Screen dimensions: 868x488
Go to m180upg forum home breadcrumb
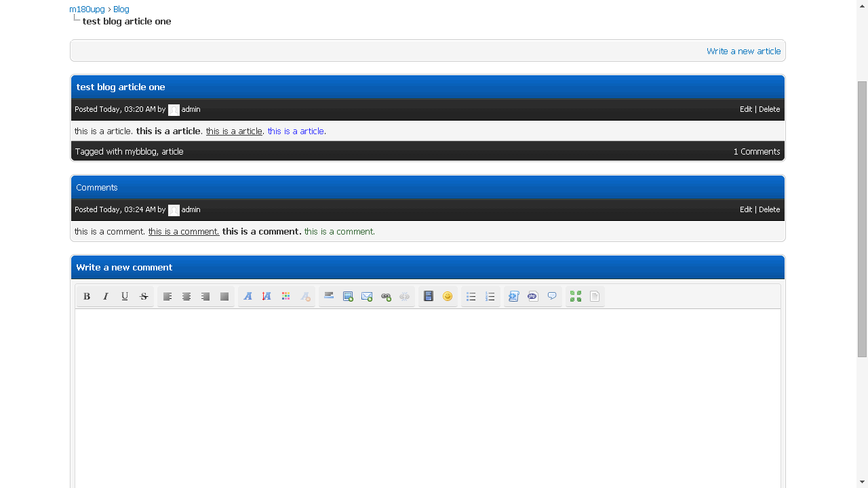87,9
